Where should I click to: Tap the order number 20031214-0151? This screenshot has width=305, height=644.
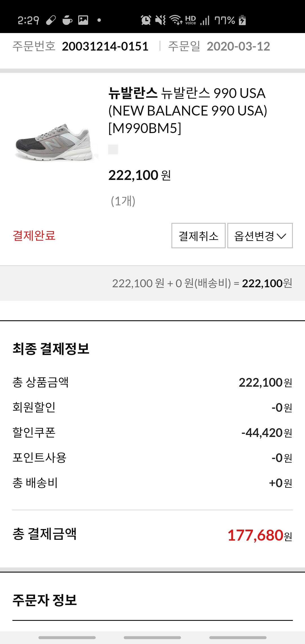click(105, 46)
